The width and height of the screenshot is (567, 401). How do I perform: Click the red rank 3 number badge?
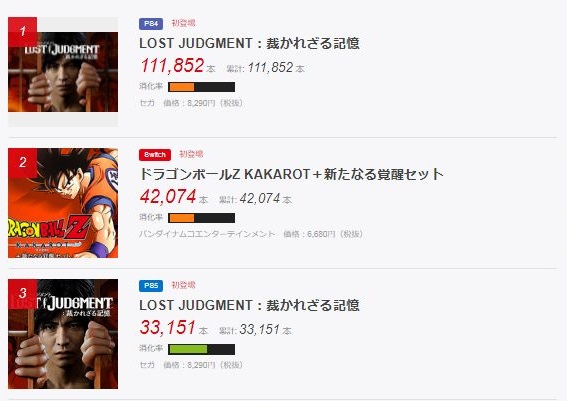tap(22, 294)
